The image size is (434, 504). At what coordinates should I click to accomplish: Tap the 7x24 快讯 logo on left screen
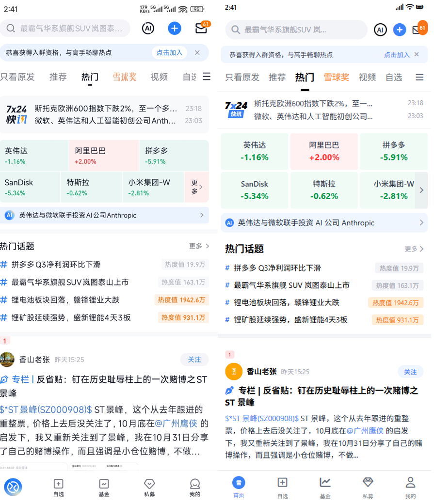click(16, 114)
